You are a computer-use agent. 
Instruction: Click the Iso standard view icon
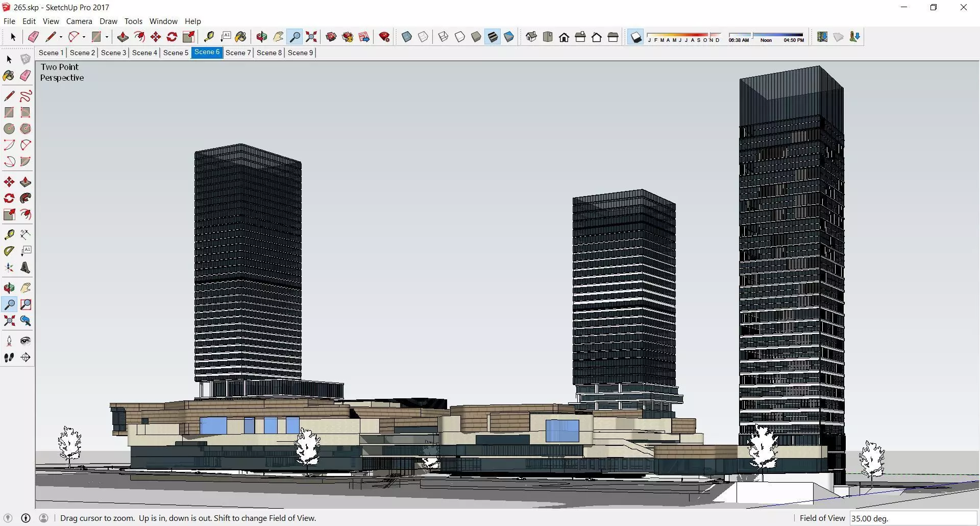click(x=531, y=37)
